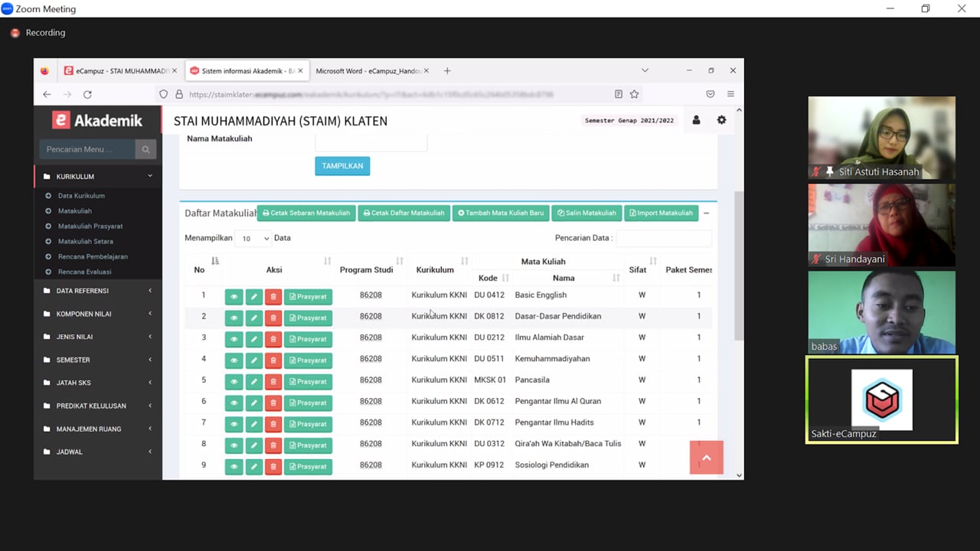Expand the MANAJEMEN RUANG sidebar section

[98, 429]
